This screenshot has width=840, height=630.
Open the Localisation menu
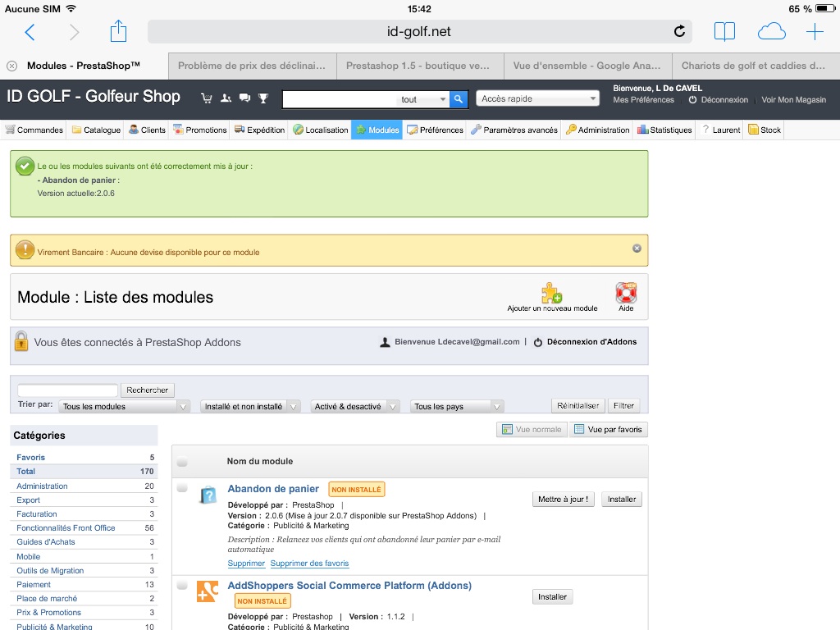[x=321, y=130]
